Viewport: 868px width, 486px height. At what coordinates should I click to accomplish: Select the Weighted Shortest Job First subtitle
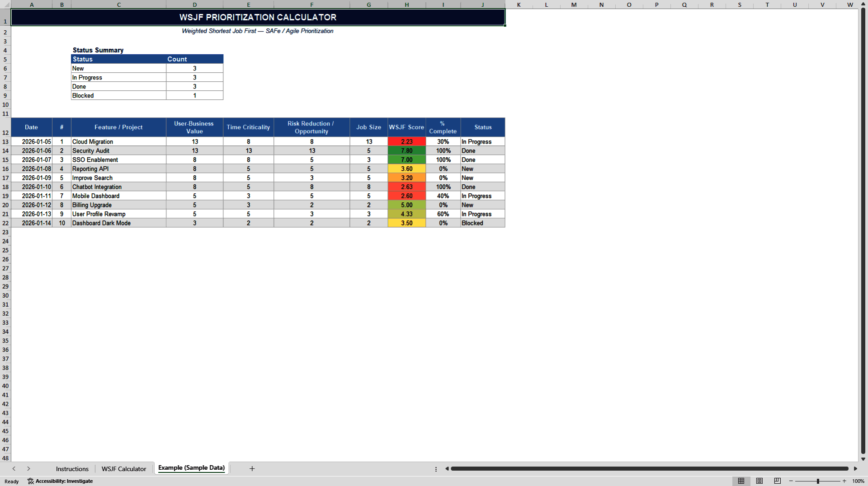[x=258, y=31]
